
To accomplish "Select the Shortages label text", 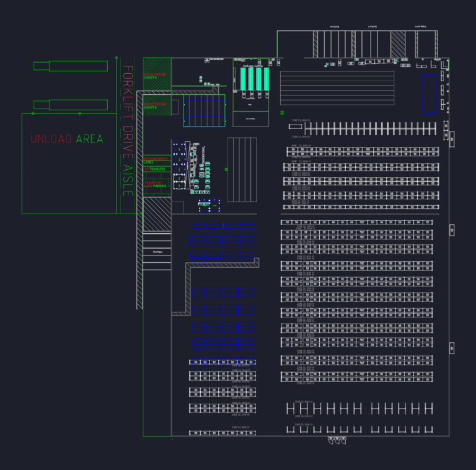I will 157,252.
